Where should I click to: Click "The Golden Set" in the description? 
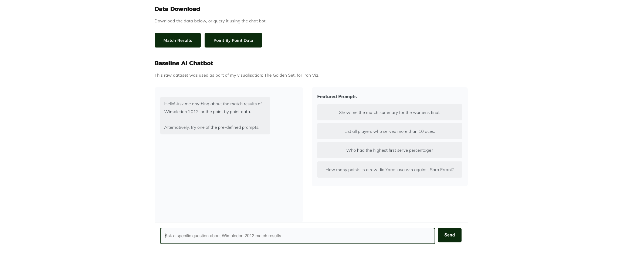point(279,75)
